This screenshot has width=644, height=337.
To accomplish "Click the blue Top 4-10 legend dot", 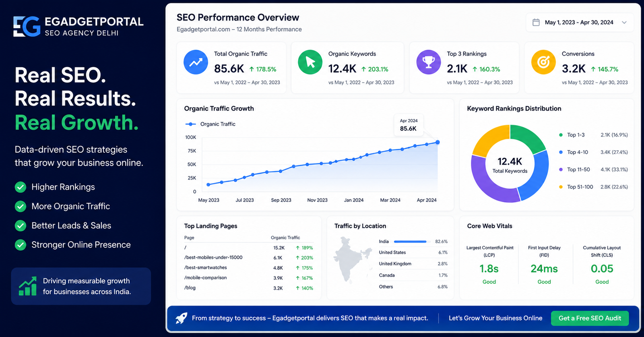I will [x=561, y=152].
